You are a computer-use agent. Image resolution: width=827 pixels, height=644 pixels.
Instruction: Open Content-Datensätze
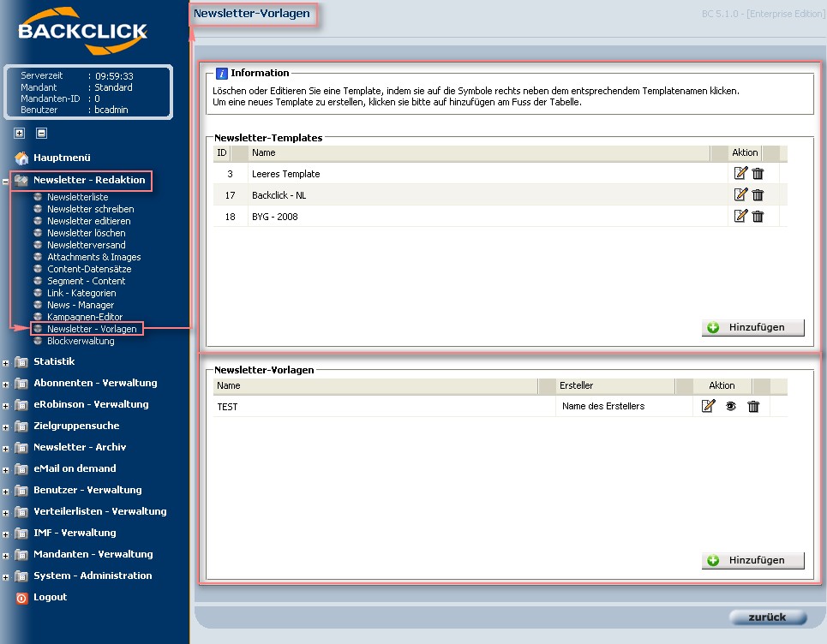pos(89,269)
